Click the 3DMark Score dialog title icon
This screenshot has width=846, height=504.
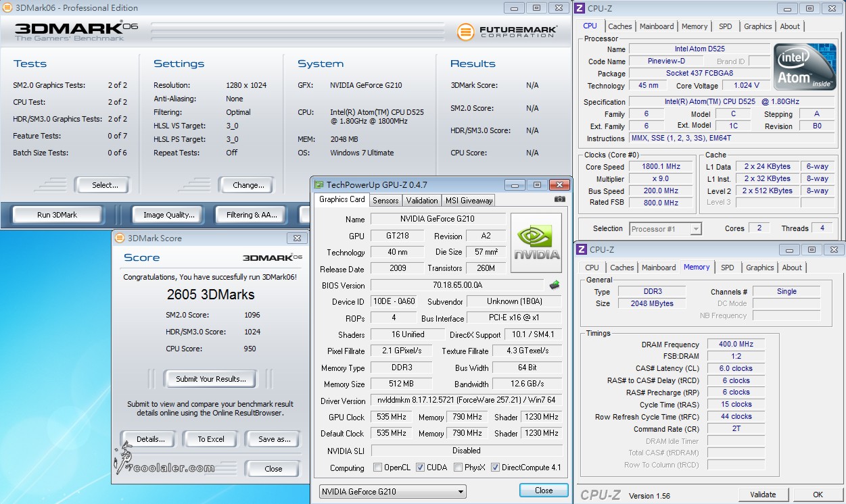pos(120,238)
